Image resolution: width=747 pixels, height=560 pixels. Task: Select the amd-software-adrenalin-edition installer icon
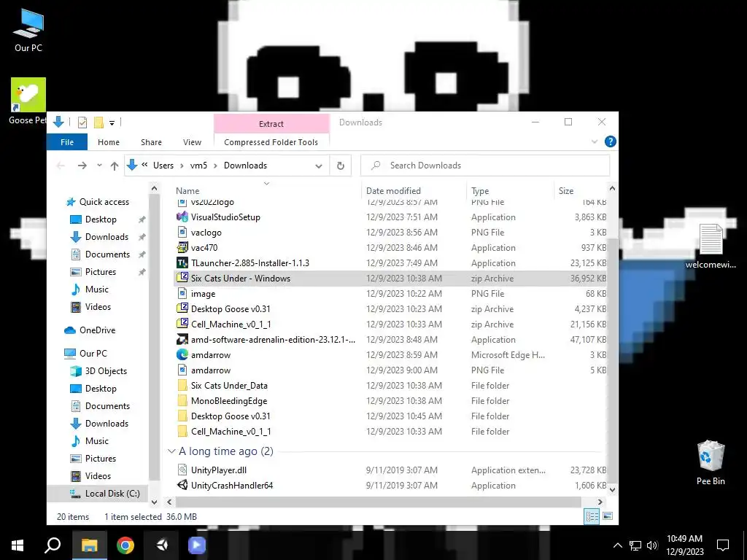tap(182, 339)
